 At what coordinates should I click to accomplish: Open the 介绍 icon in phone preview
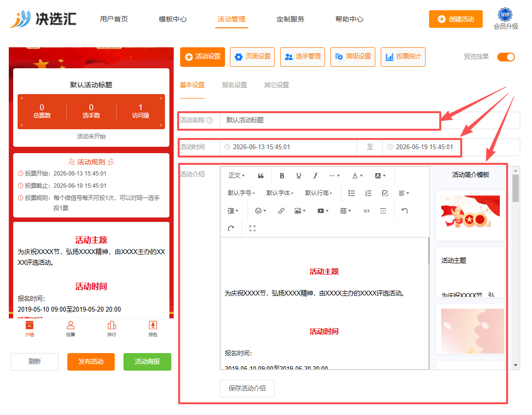tap(29, 329)
